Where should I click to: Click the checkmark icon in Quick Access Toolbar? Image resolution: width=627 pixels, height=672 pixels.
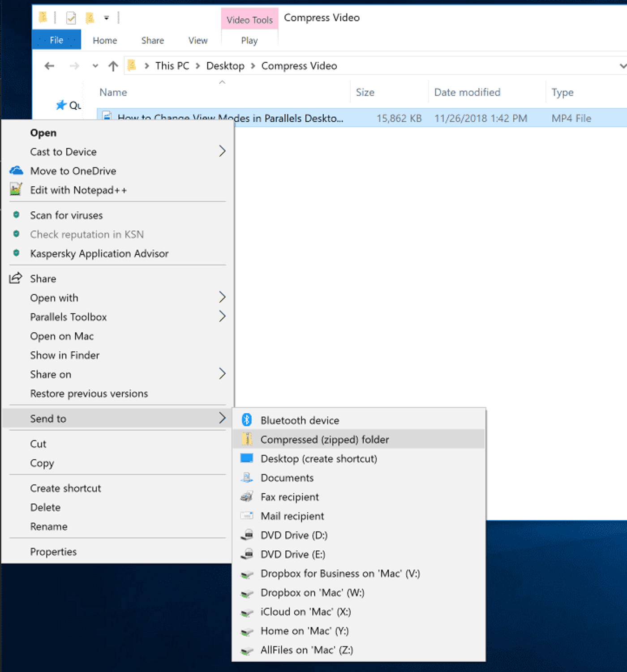tap(70, 17)
